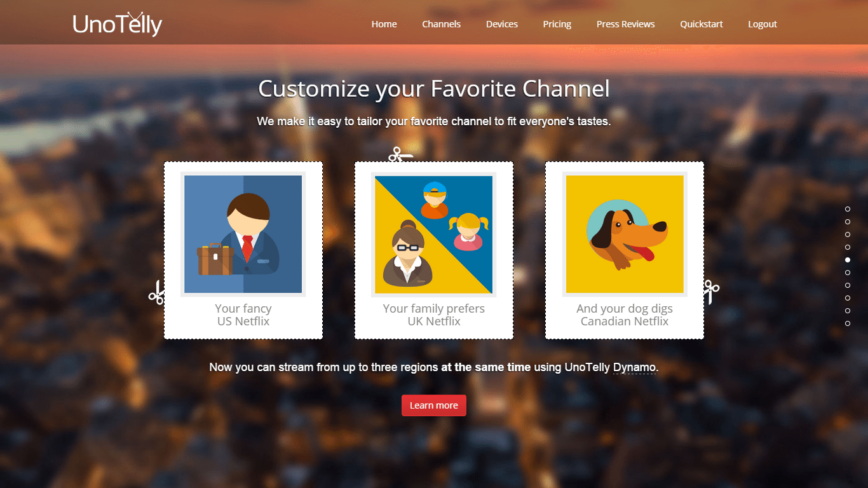This screenshot has height=488, width=868.
Task: Click the 'Your fancy US Netflix' caption
Action: [243, 315]
